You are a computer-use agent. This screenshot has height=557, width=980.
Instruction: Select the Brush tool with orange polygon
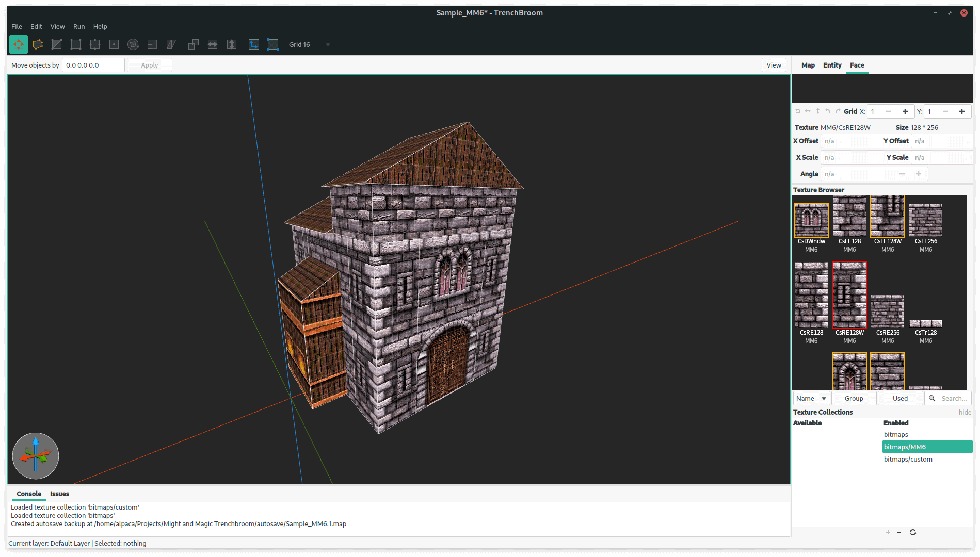click(x=38, y=45)
